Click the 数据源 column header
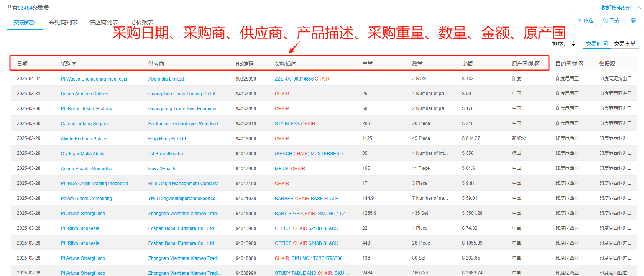644x276 pixels. 607,64
